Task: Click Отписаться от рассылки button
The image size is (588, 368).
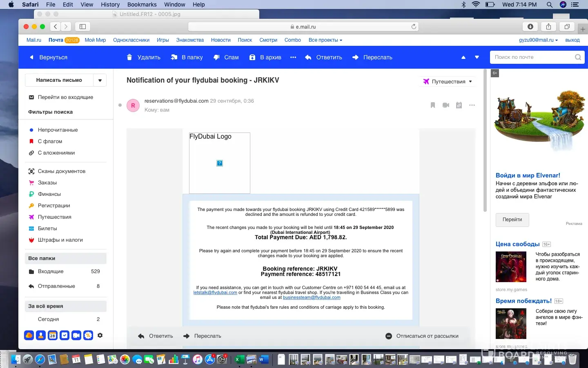Action: pos(422,336)
